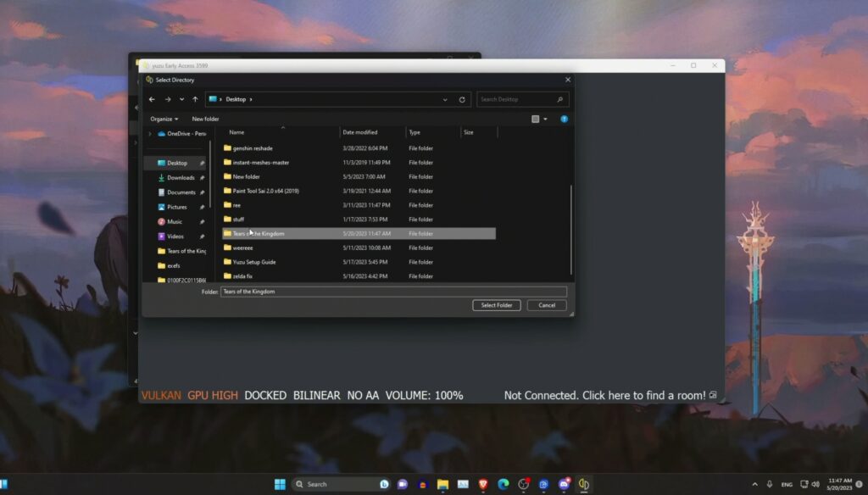Refresh the Desktop folder listing
This screenshot has height=495, width=868.
462,100
